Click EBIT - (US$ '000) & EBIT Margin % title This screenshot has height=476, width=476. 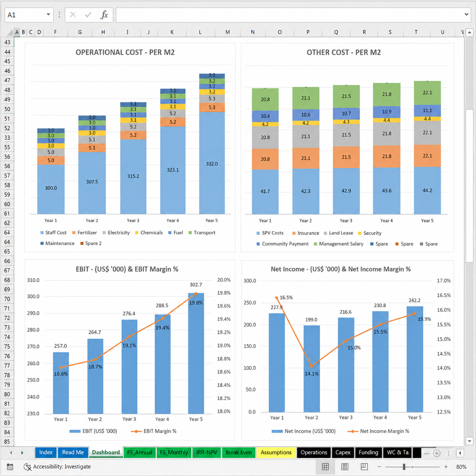click(127, 269)
